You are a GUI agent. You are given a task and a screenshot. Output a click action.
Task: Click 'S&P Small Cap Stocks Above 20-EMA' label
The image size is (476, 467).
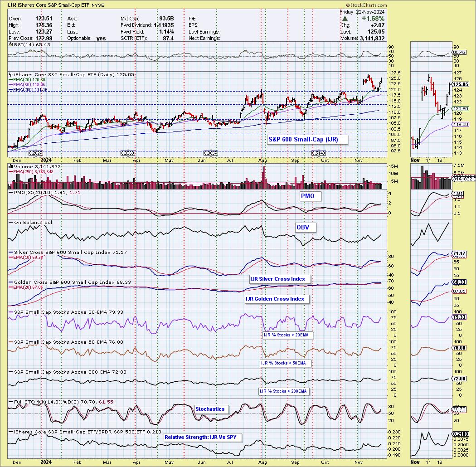(66, 312)
